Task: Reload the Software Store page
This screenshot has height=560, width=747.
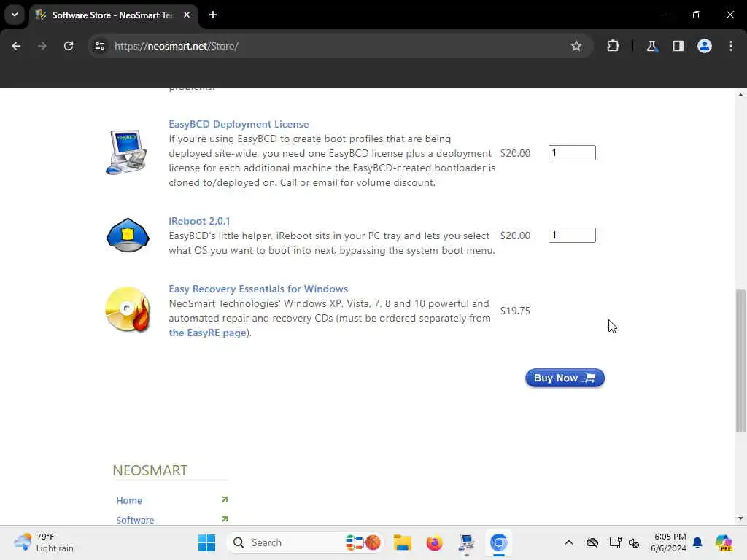Action: click(x=69, y=46)
